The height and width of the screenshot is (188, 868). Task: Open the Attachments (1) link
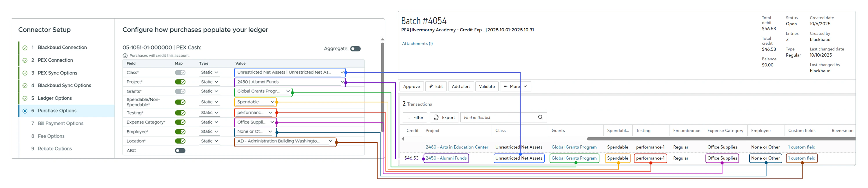[x=417, y=44]
